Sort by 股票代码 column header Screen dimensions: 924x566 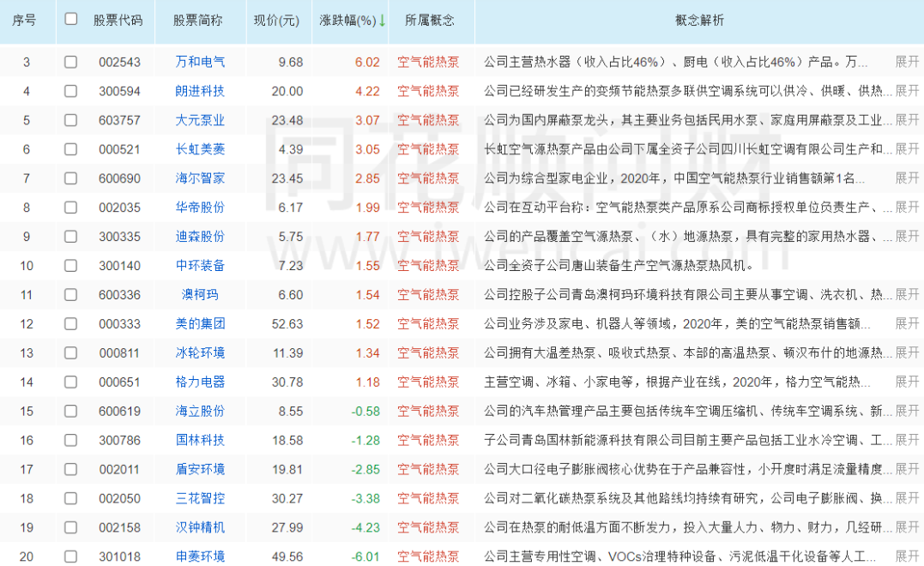(118, 21)
